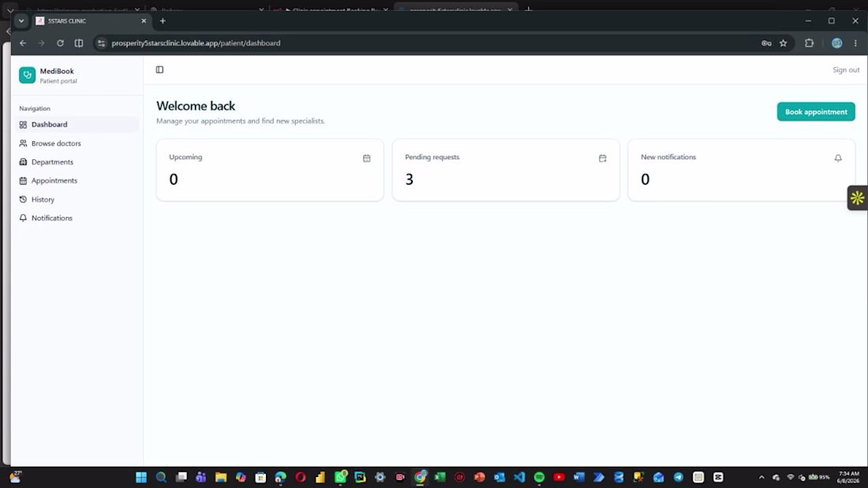
Task: Click the "Welcome back" heading
Action: pyautogui.click(x=196, y=106)
